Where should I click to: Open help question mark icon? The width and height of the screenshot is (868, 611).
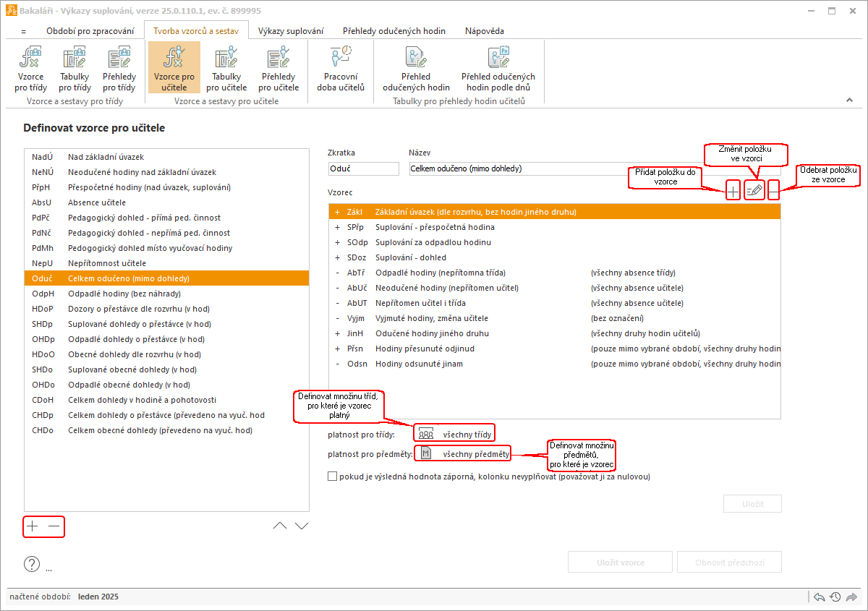click(x=32, y=564)
